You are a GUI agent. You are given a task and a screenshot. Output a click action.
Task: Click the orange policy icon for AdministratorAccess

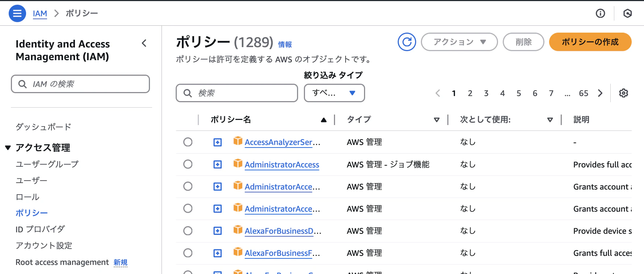click(238, 163)
